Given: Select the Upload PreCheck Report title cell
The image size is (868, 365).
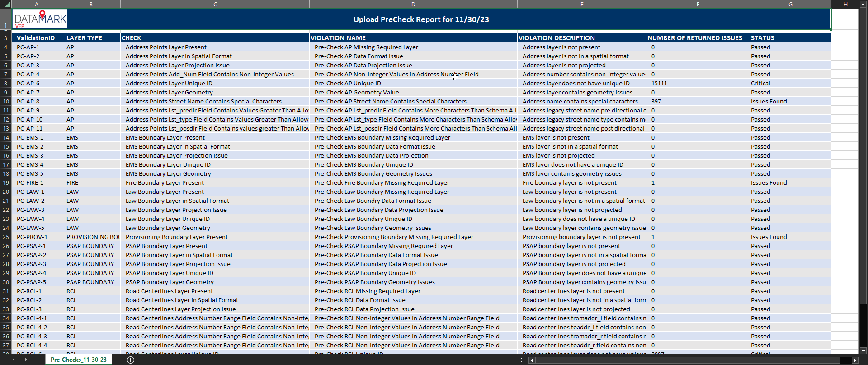Looking at the screenshot, I should (x=421, y=19).
